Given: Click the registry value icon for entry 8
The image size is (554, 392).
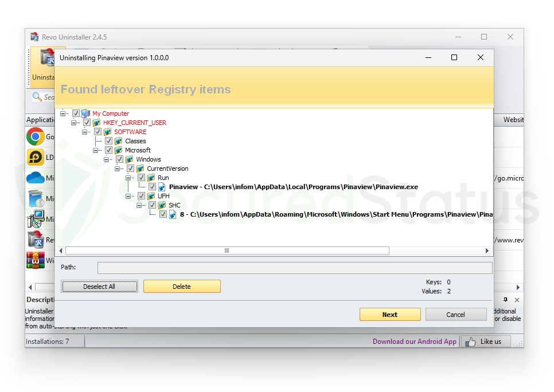Looking at the screenshot, I should click(x=173, y=214).
